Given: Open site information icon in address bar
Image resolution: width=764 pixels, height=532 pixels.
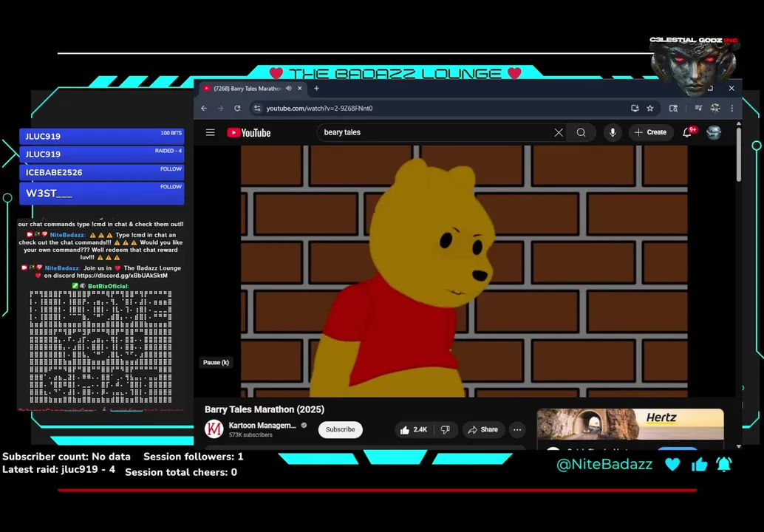Looking at the screenshot, I should coord(257,108).
